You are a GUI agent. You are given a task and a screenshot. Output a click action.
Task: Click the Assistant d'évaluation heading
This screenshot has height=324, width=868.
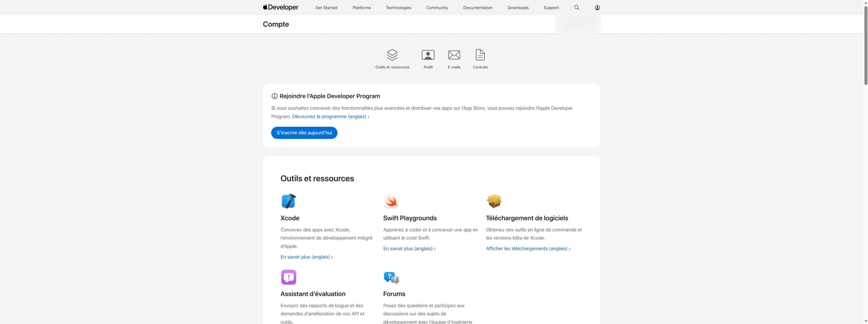[x=313, y=294]
